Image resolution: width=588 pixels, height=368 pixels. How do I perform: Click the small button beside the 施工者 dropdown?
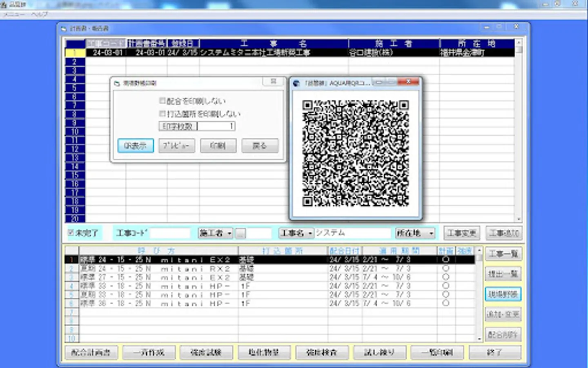(241, 233)
